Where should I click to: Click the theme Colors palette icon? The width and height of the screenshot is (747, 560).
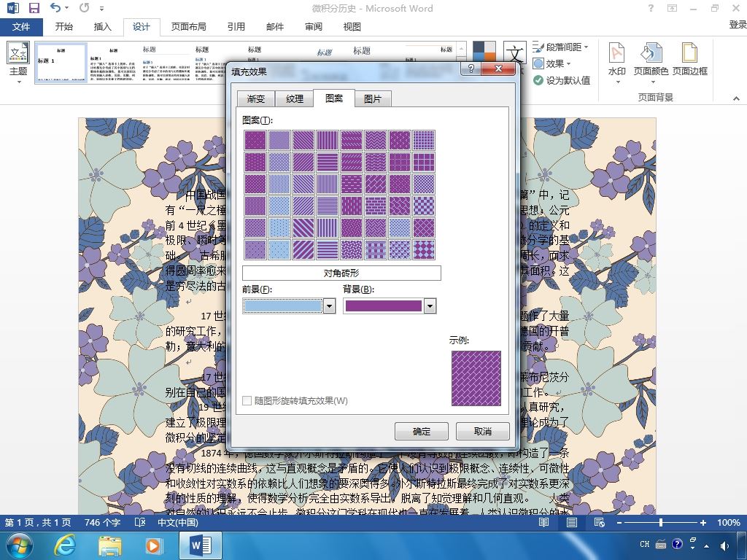click(x=484, y=52)
